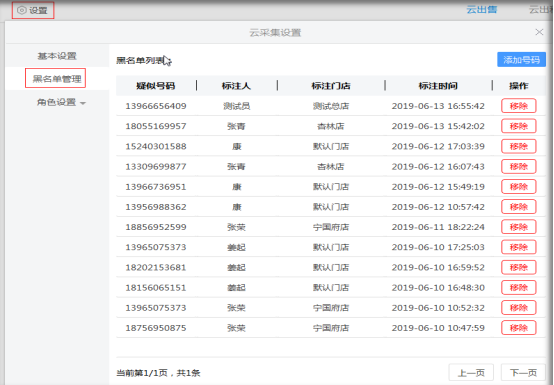Screen dimensions: 554x385
Task: Go to 下一页
Action: point(523,373)
